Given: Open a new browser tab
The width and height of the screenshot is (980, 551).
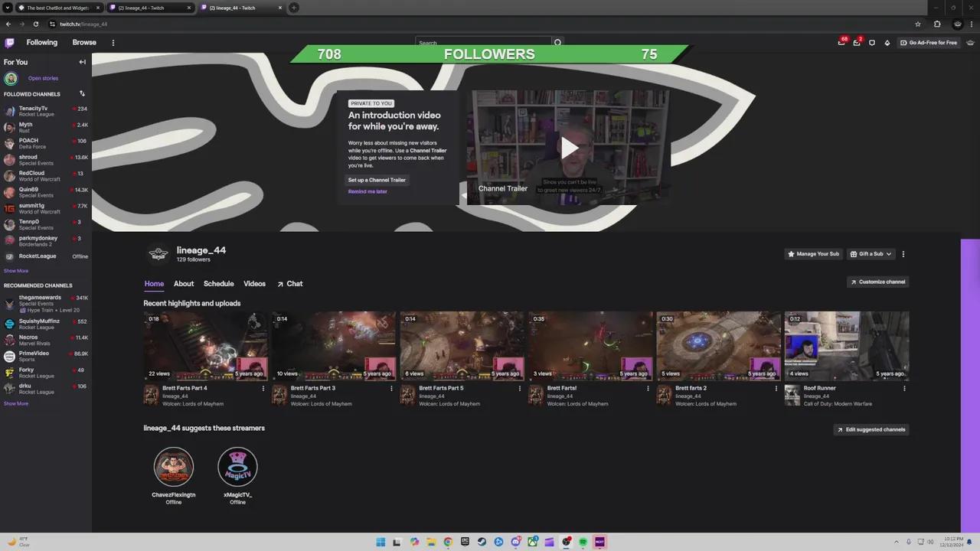Looking at the screenshot, I should pos(293,8).
